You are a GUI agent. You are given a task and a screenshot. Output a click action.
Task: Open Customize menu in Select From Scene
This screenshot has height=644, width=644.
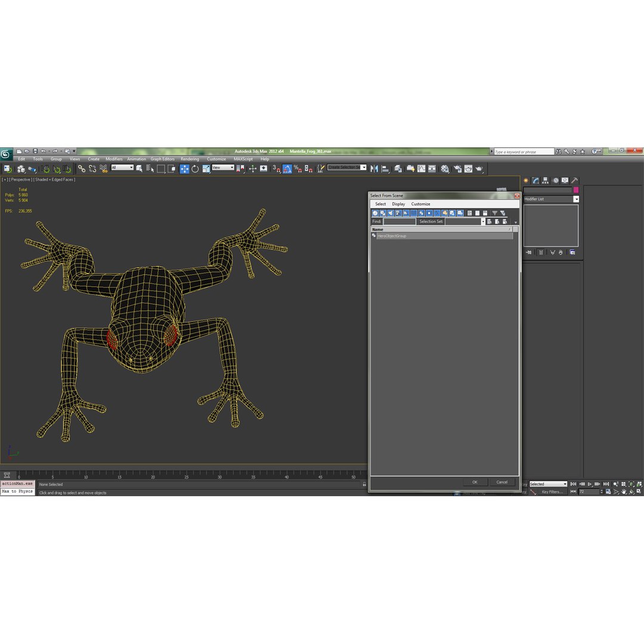420,204
